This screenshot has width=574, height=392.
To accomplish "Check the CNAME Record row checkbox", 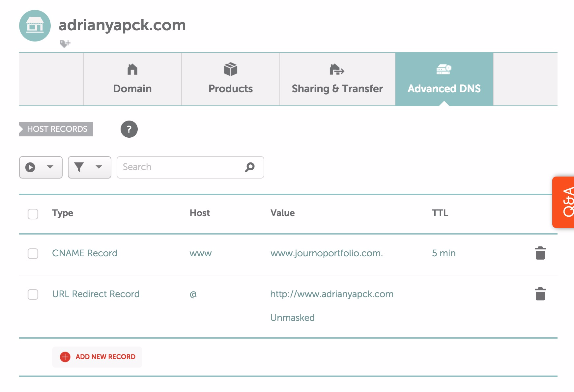I will point(33,254).
